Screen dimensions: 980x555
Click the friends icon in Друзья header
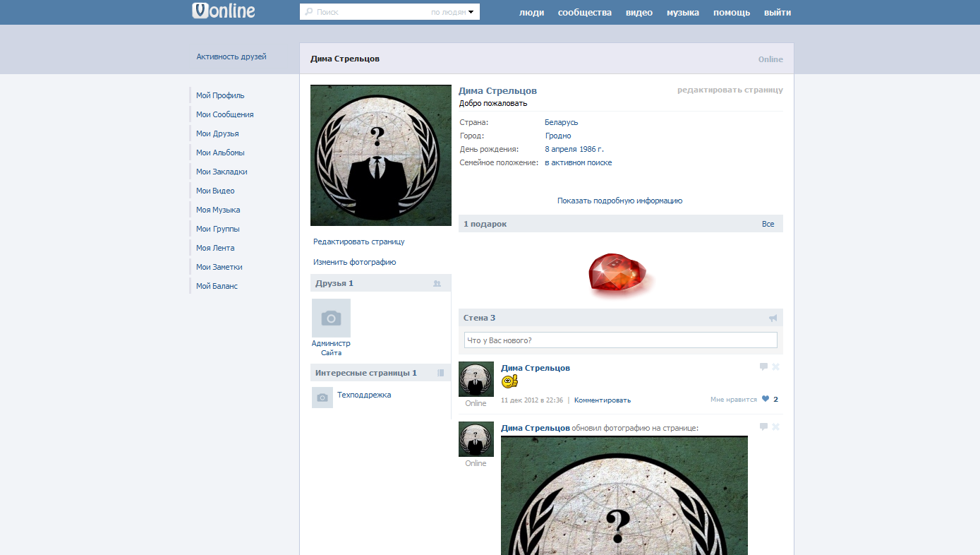[437, 283]
